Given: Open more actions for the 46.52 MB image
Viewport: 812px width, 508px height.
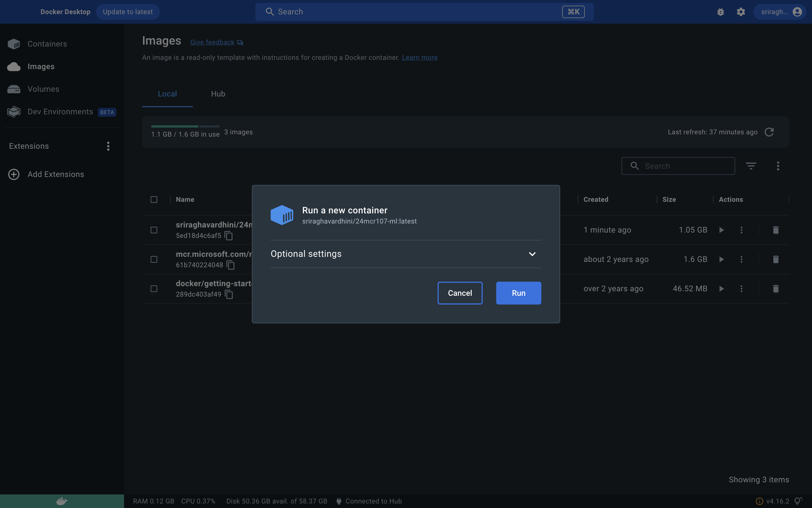Looking at the screenshot, I should click(741, 289).
